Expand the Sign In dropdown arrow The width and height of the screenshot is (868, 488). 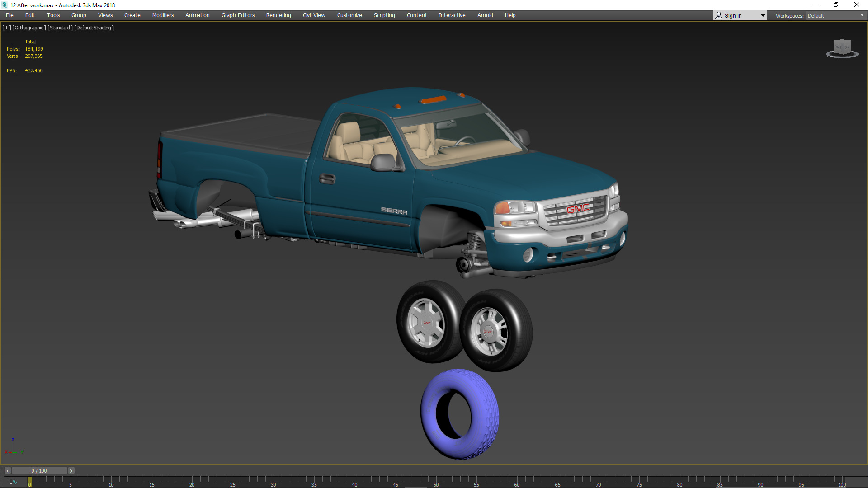point(763,15)
